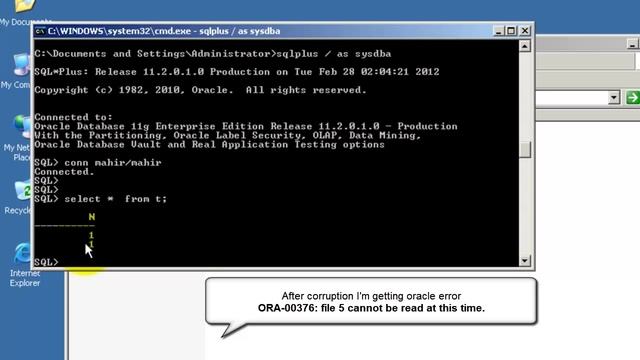Click the cmd.exe title bar text
This screenshot has height=360, width=640.
pos(164,31)
